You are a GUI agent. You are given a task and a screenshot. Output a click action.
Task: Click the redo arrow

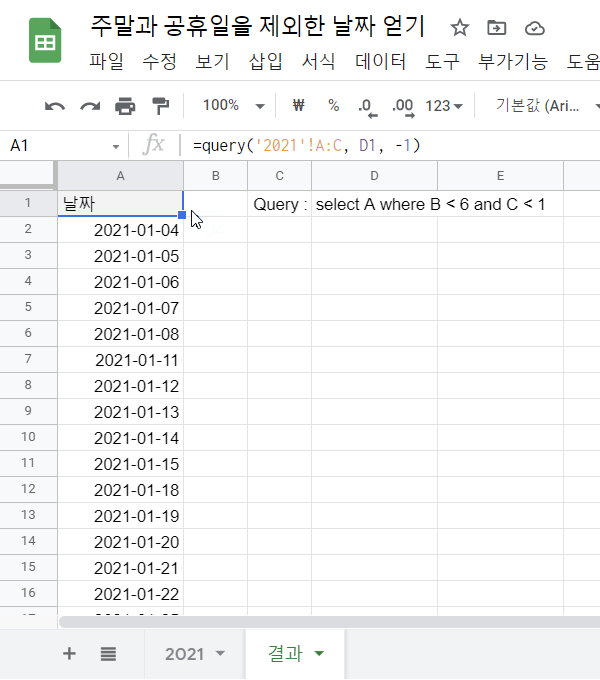click(x=90, y=106)
